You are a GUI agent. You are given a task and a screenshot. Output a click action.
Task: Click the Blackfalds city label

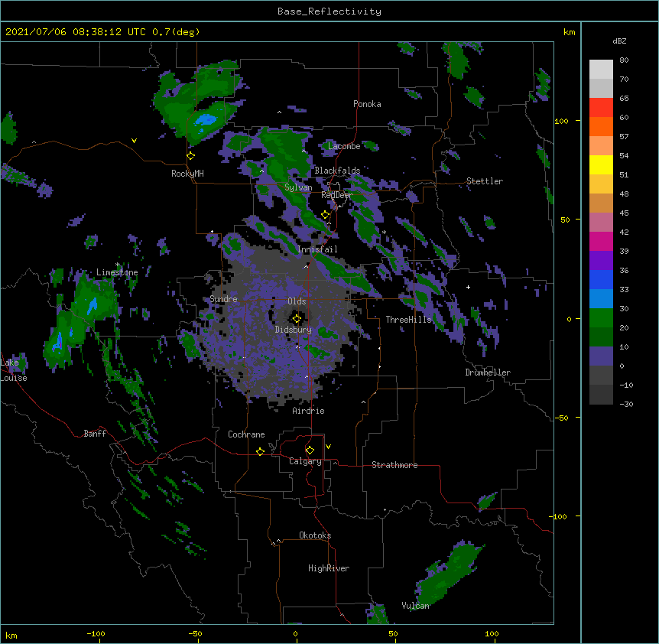(337, 171)
